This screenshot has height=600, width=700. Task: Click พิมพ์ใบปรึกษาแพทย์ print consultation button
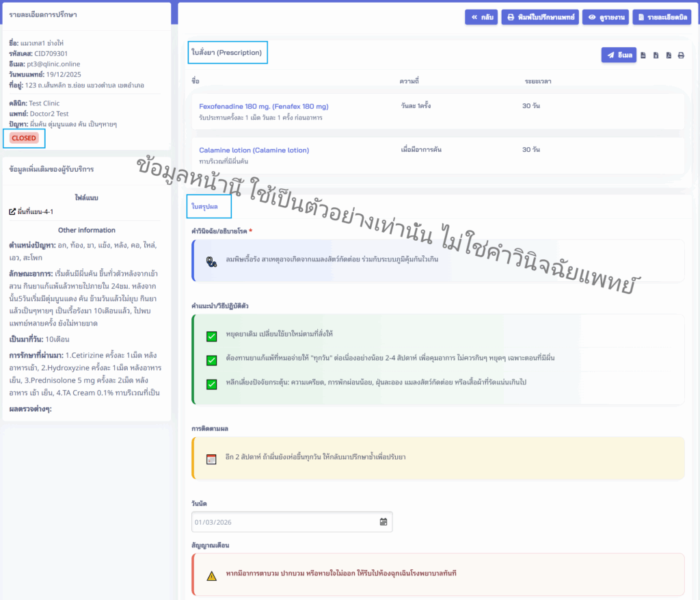540,17
